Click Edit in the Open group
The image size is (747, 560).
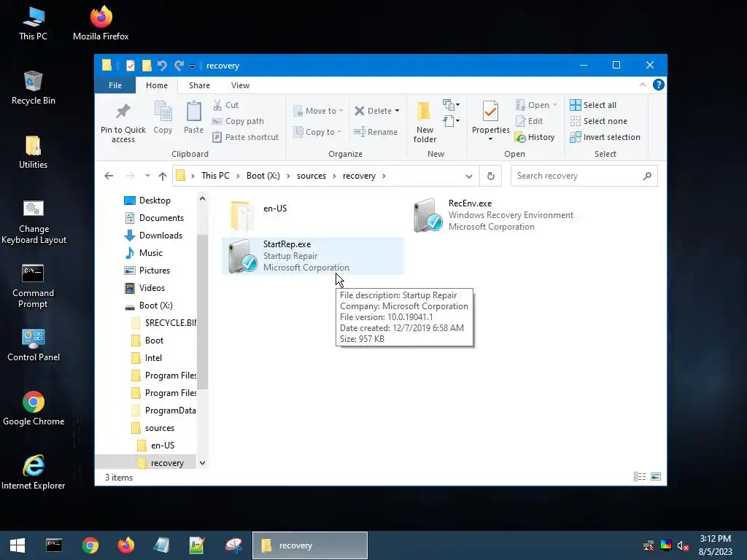coord(530,121)
